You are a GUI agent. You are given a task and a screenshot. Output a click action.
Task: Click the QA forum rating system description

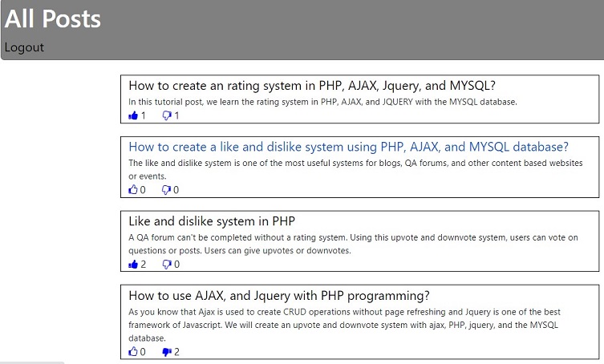[x=353, y=244]
